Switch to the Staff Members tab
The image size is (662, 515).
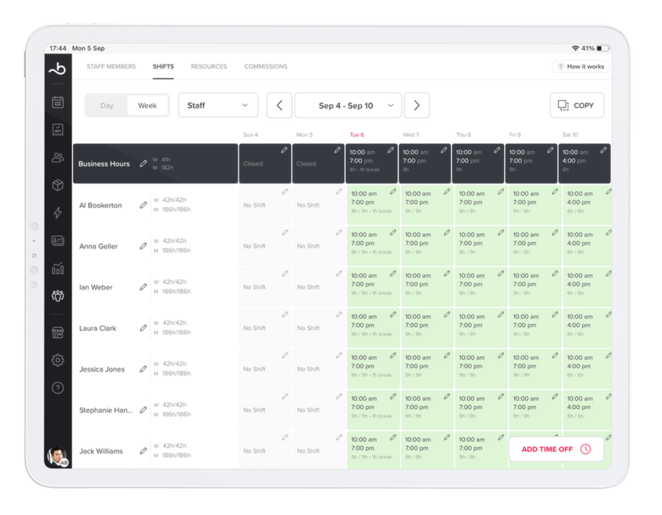[111, 67]
